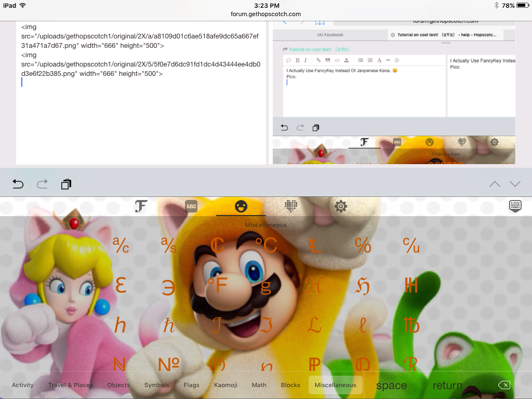Image resolution: width=532 pixels, height=399 pixels.
Task: Insert the double-struck H symbol
Action: click(411, 285)
